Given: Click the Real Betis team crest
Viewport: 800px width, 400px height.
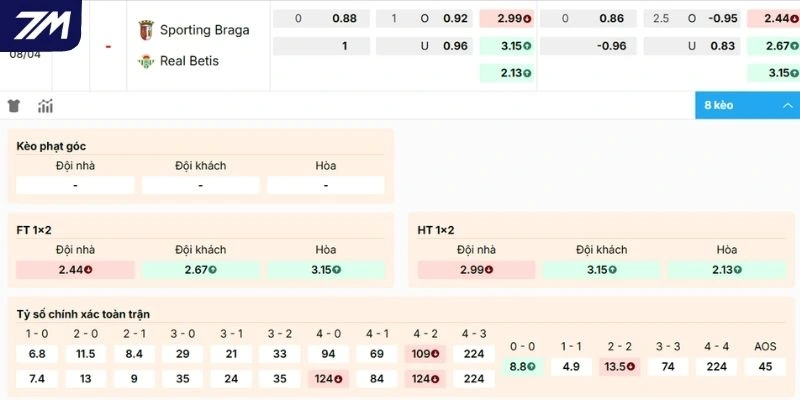Looking at the screenshot, I should pos(144,61).
